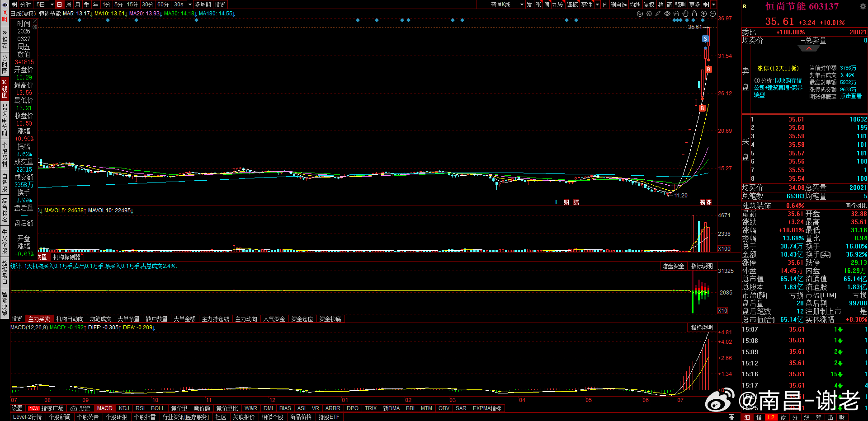868x421 pixels.
Task: Open the 更多 more options menu
Action: [x=695, y=5]
